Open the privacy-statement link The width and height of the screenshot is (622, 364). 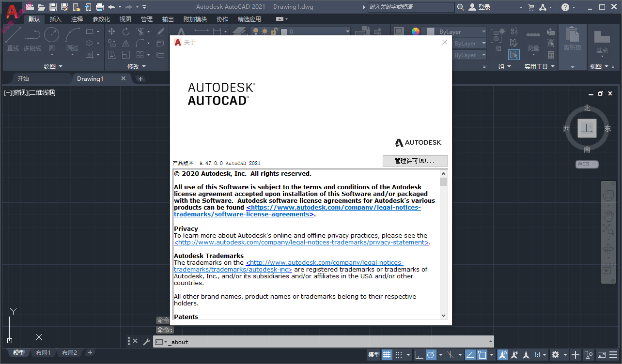tap(301, 242)
